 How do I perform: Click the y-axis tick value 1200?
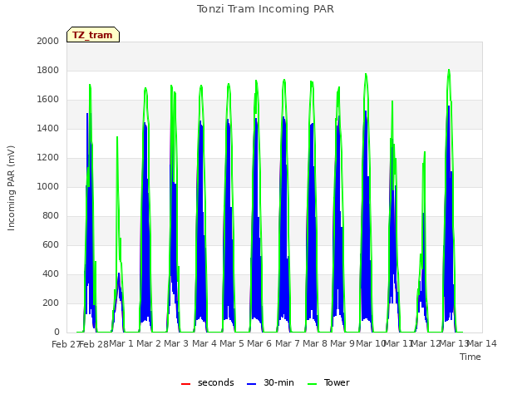click(x=48, y=157)
